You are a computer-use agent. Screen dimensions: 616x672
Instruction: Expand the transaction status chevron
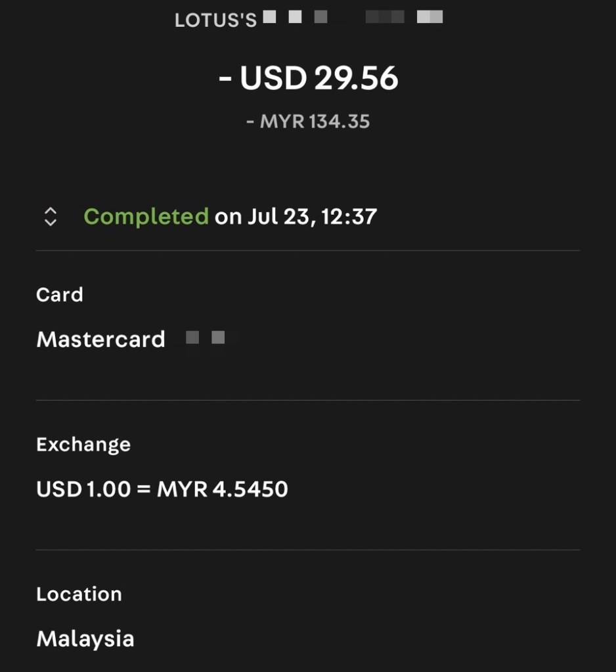(x=50, y=217)
